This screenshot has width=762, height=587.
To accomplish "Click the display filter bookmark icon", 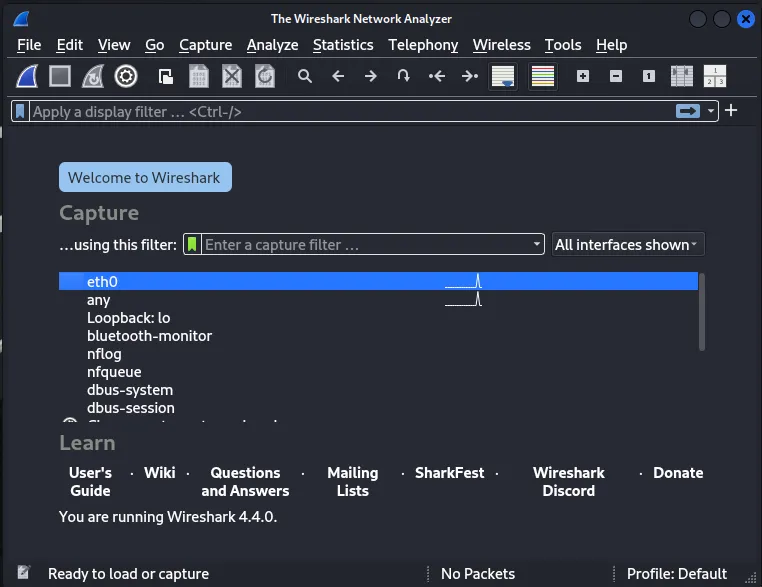I will 21,111.
